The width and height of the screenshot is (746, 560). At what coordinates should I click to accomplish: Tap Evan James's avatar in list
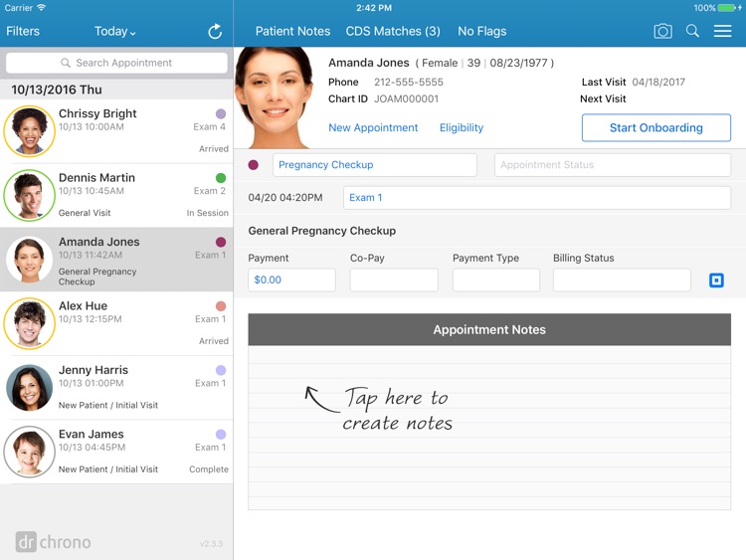coord(29,452)
